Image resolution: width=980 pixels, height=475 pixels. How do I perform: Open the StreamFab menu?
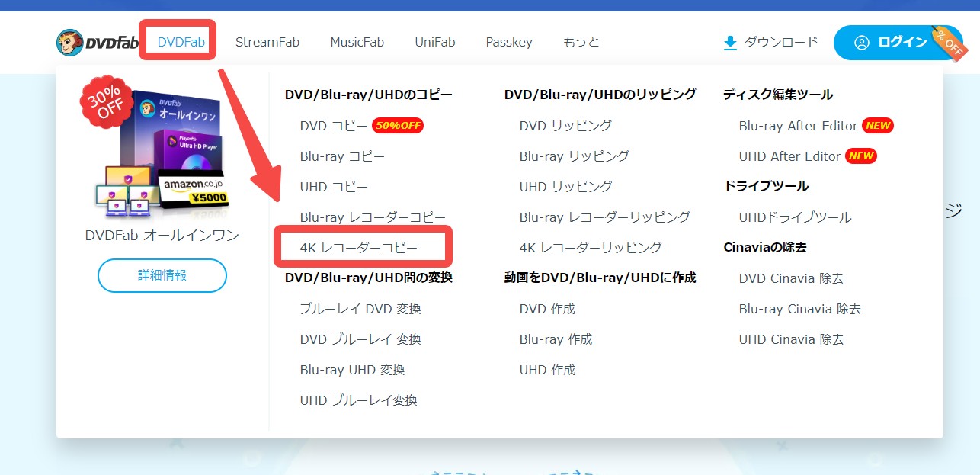pyautogui.click(x=267, y=42)
